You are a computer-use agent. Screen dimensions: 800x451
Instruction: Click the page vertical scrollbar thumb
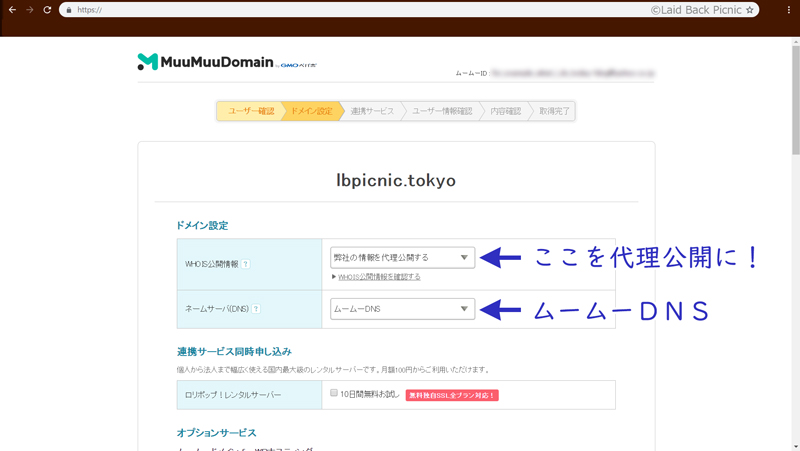click(795, 100)
